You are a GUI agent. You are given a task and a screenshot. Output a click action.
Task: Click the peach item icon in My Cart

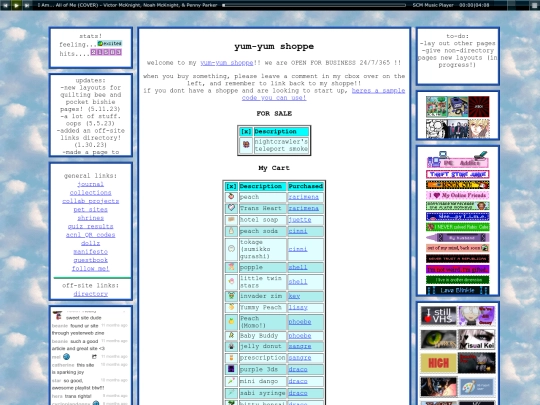(x=231, y=197)
